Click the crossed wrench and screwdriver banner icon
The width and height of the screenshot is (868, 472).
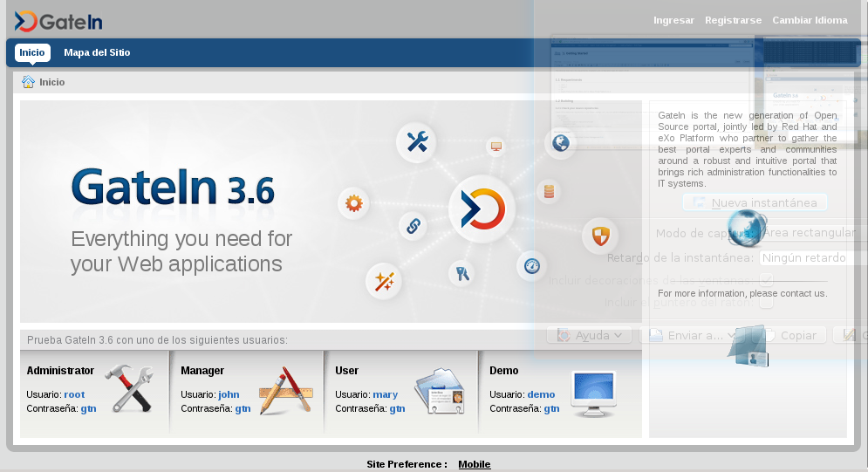[x=417, y=141]
